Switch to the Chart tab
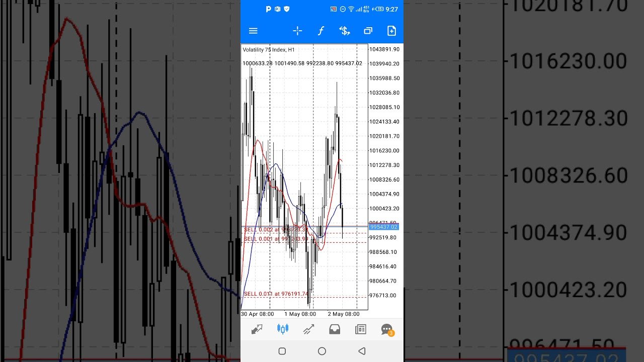This screenshot has height=362, width=644. tap(283, 329)
